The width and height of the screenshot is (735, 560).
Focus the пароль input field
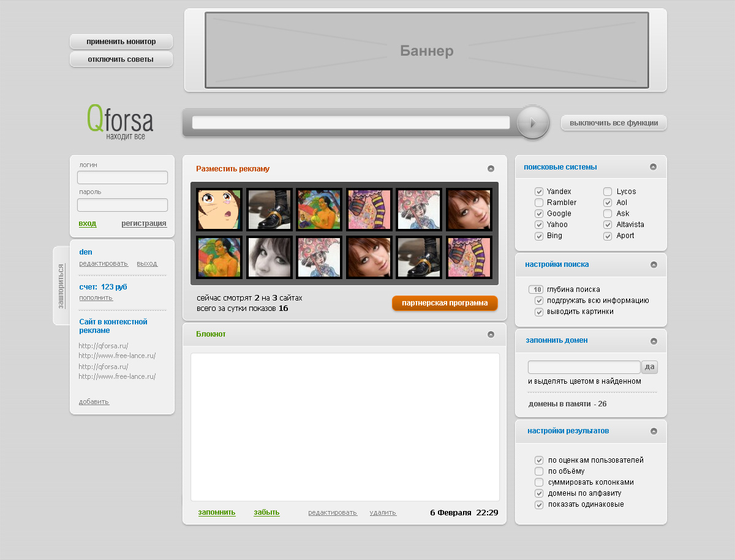pyautogui.click(x=123, y=205)
